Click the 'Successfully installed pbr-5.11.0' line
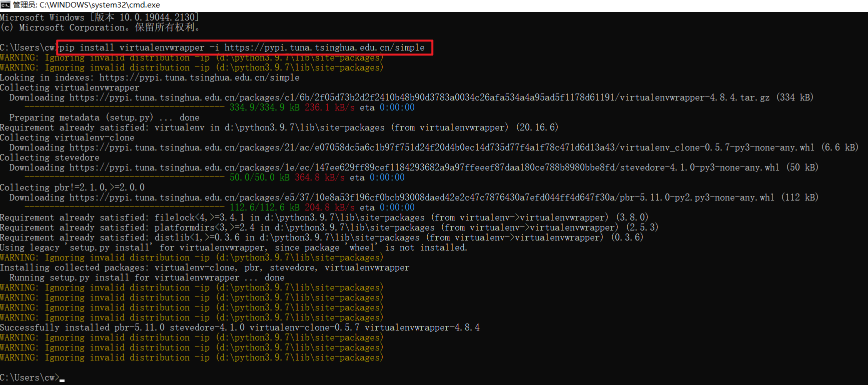The image size is (868, 385). click(x=240, y=327)
